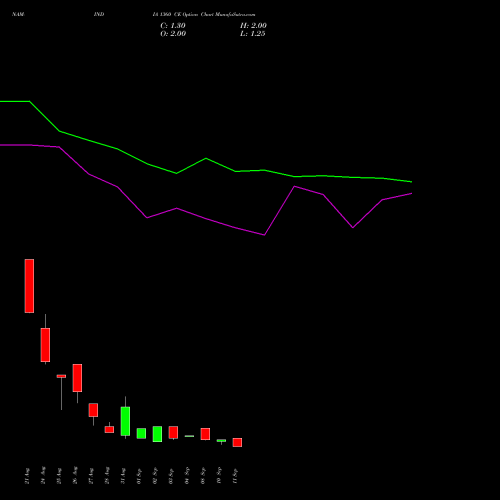
Task: Click the red candle for 26 Aug
Action: pyautogui.click(x=77, y=378)
